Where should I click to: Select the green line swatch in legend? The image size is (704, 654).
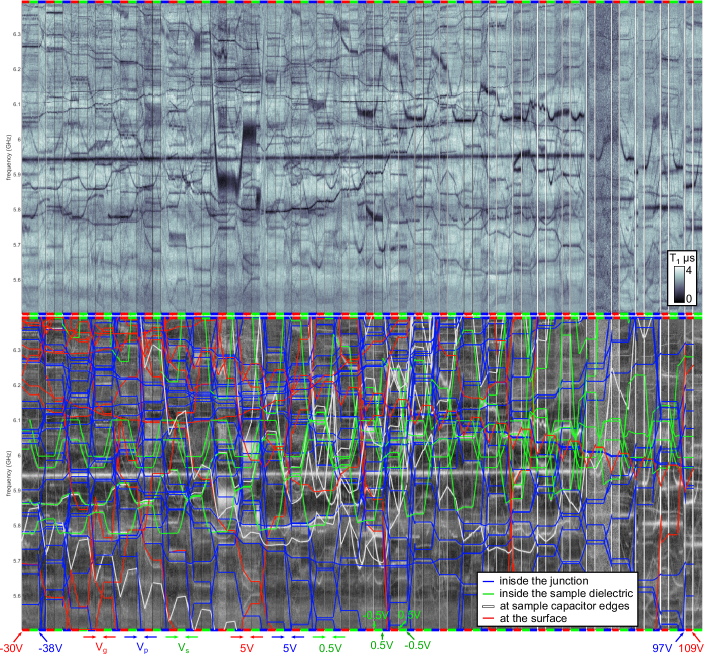(488, 594)
